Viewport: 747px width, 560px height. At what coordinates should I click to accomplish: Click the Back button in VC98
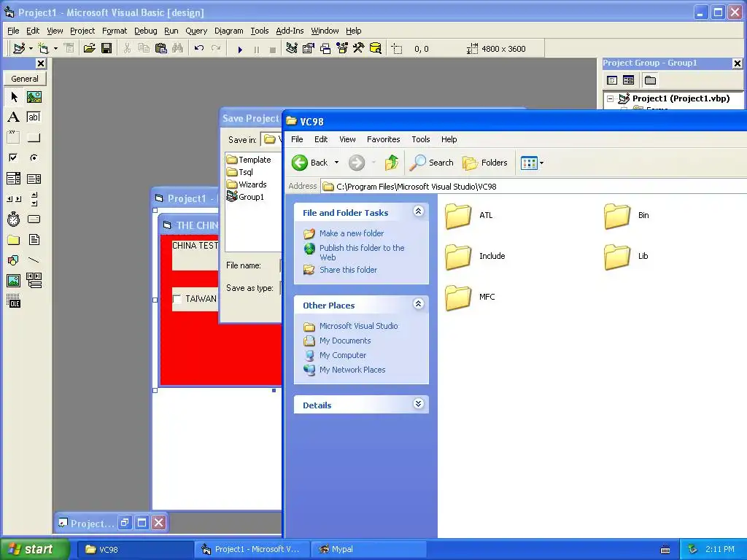(309, 163)
